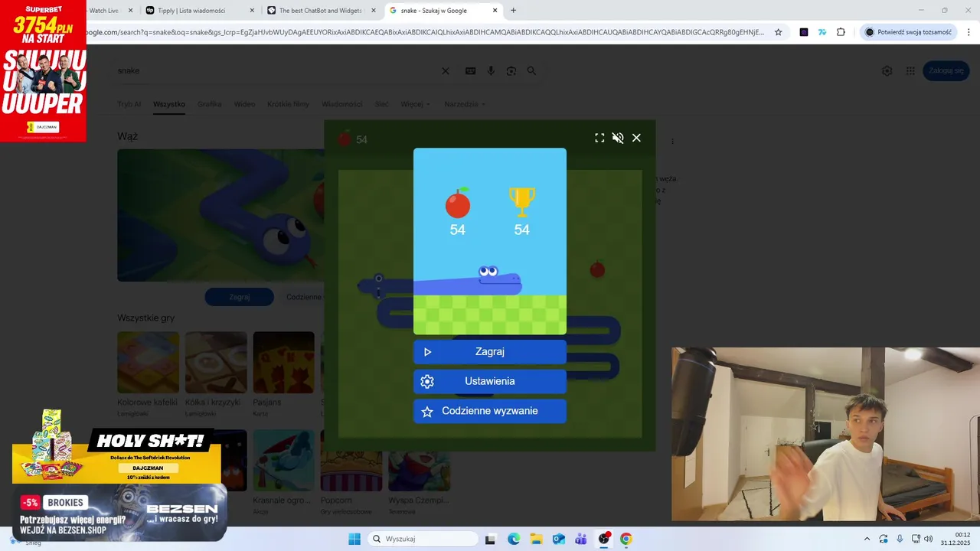Open the Popcorn game thumbnail
980x551 pixels.
351,471
